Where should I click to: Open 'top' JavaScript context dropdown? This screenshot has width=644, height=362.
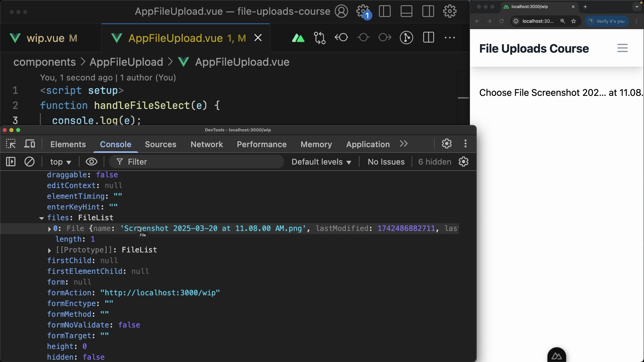[x=60, y=162]
